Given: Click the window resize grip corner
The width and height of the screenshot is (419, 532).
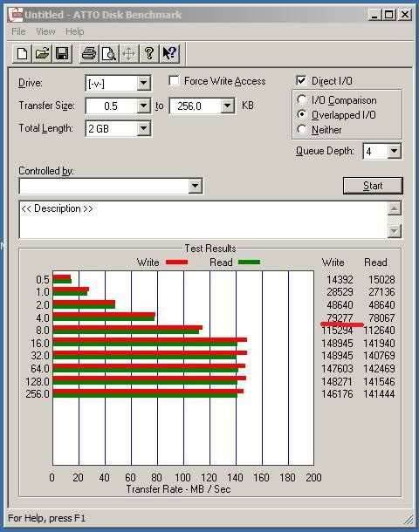Looking at the screenshot, I should coord(409,520).
